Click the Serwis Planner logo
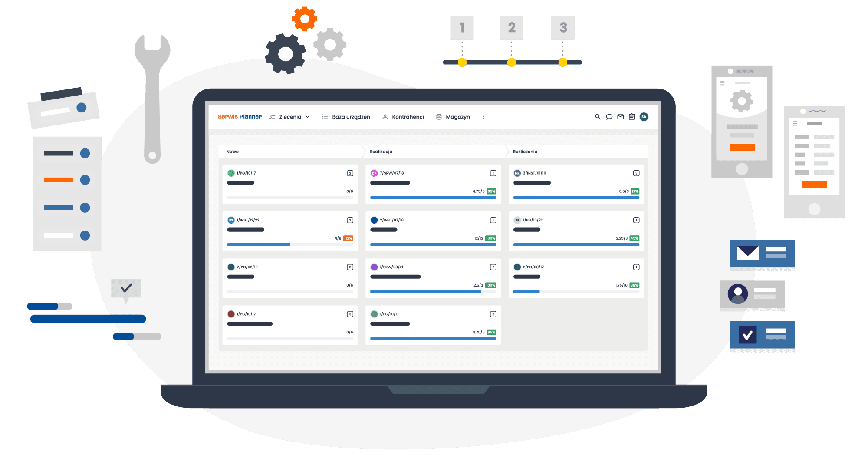Screen dimensions: 868x455 (x=240, y=117)
